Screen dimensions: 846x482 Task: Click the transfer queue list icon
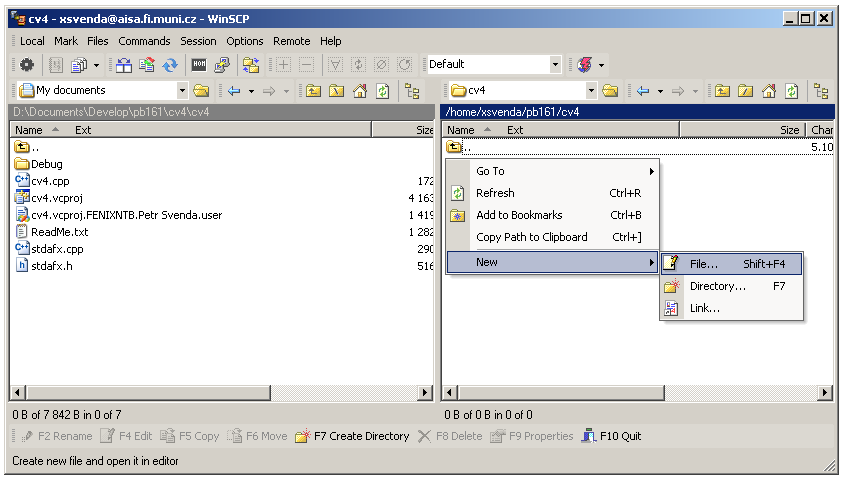(x=56, y=65)
